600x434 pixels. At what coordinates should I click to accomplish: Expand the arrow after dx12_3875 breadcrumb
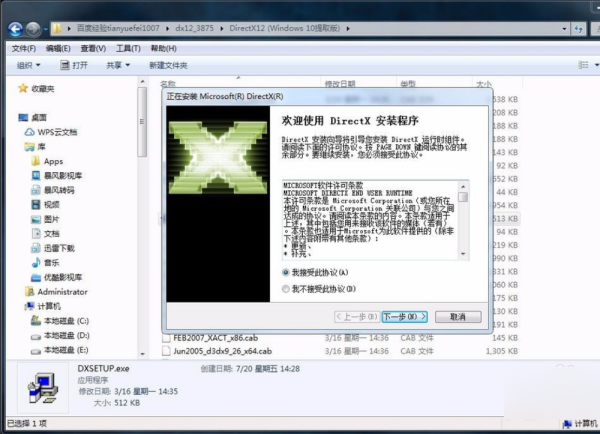222,28
